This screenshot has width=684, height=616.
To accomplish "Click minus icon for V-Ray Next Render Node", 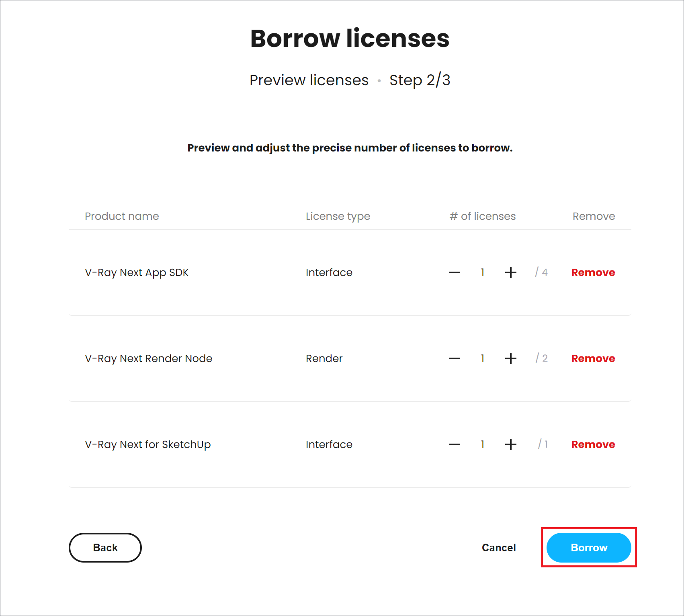I will pyautogui.click(x=454, y=358).
